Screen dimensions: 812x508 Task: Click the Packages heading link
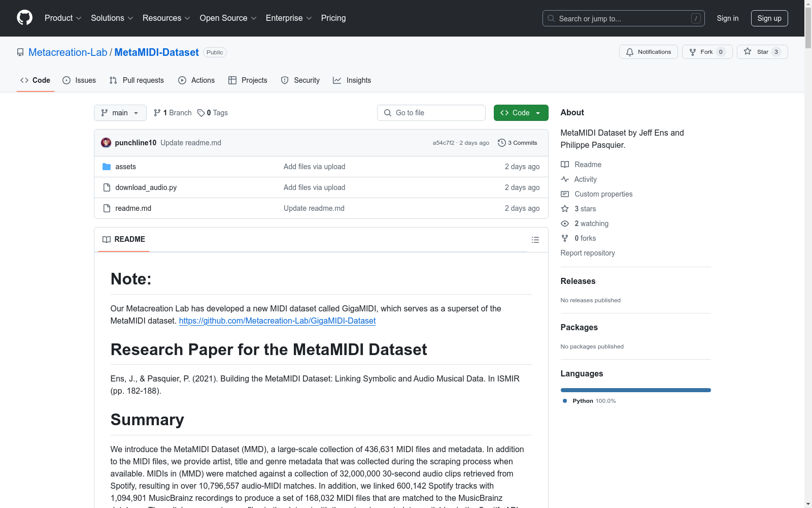(x=579, y=327)
